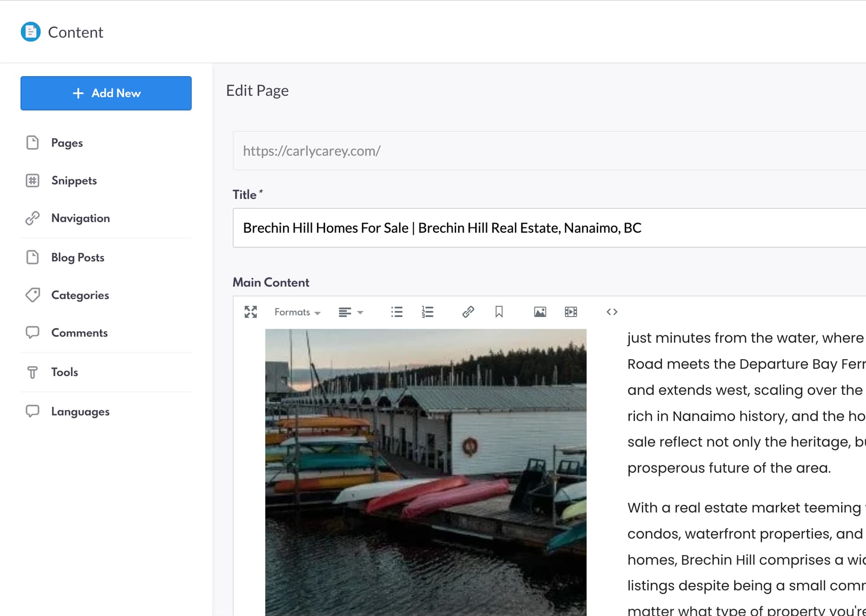Click into the Title input field
Image resolution: width=866 pixels, height=616 pixels.
click(541, 228)
